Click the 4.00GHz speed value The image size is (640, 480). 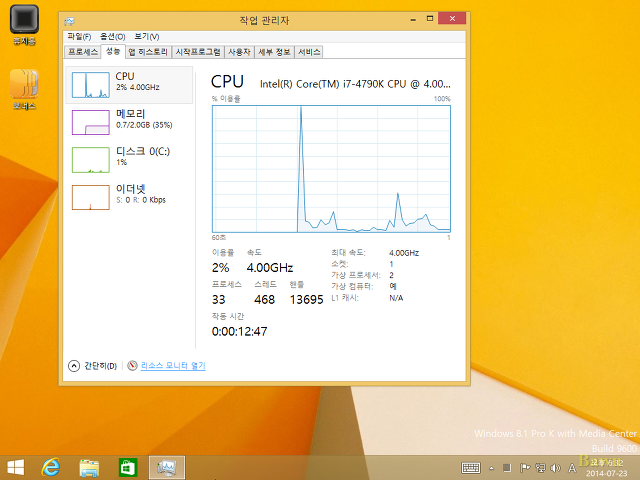click(x=270, y=268)
